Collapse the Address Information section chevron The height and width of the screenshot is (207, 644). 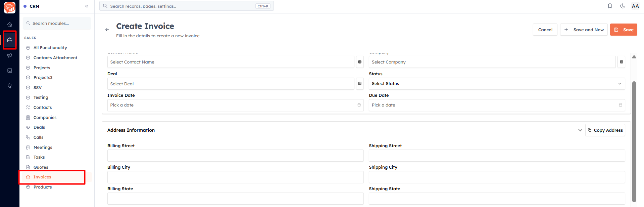coord(580,130)
